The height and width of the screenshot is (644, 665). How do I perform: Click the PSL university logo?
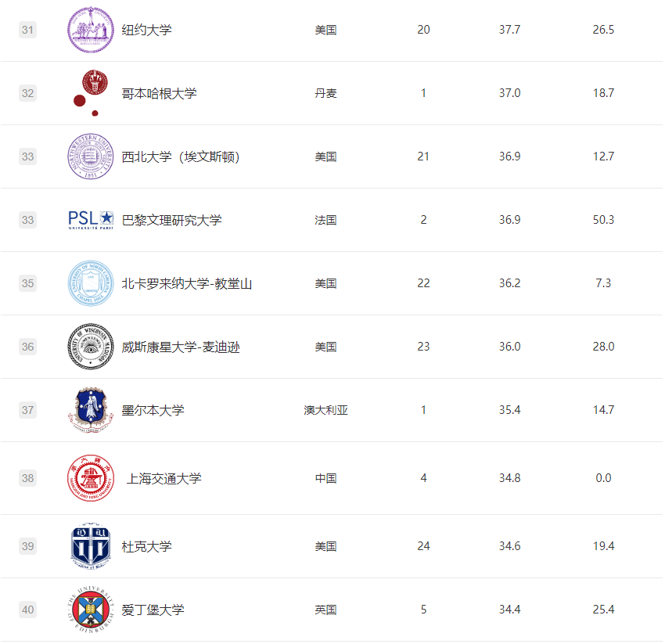point(91,220)
